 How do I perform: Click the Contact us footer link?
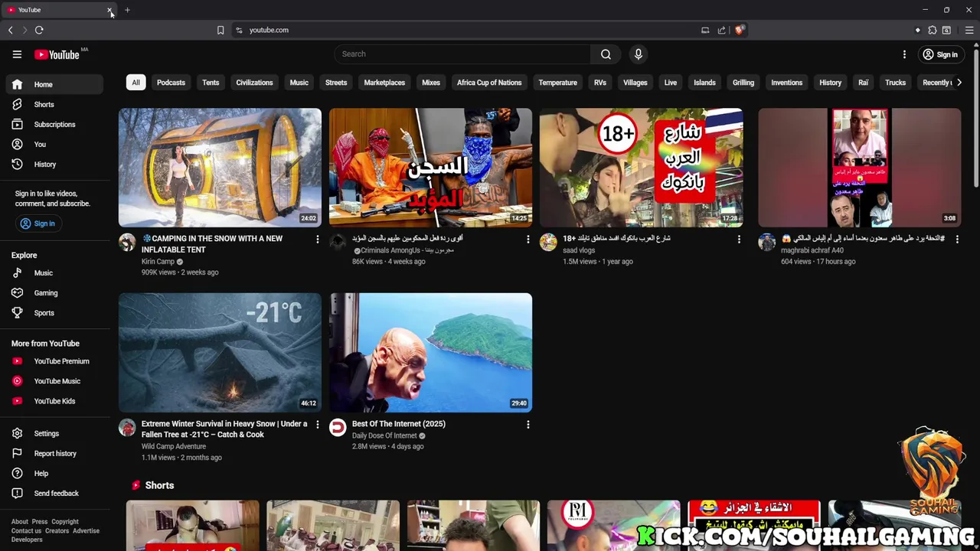coord(26,531)
